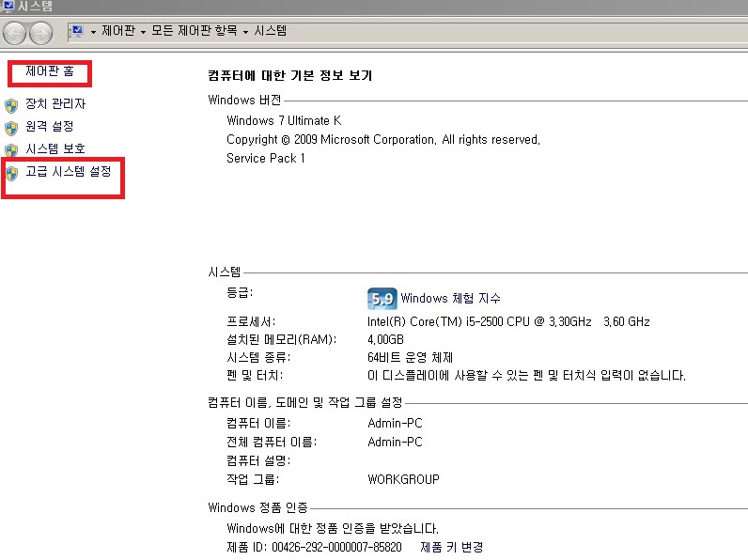Click the Back navigation arrow button

click(x=14, y=34)
